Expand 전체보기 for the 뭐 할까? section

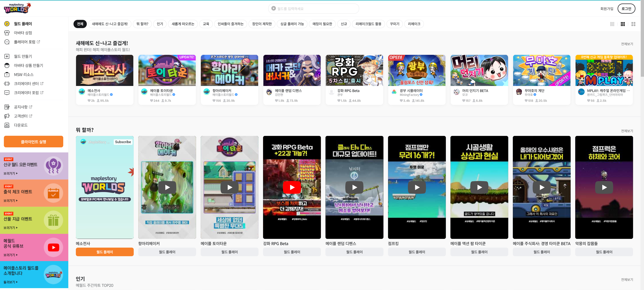[x=627, y=131]
